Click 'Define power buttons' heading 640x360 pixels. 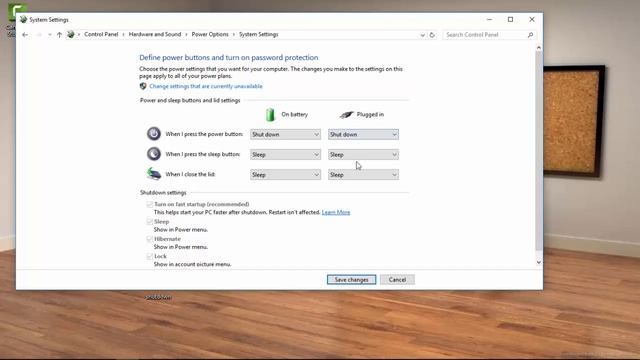(x=229, y=58)
